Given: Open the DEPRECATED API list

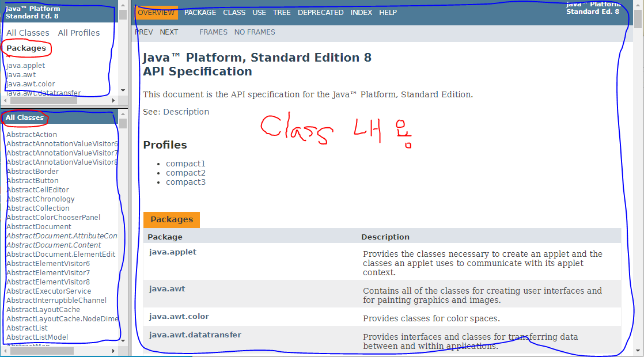Looking at the screenshot, I should pos(320,12).
